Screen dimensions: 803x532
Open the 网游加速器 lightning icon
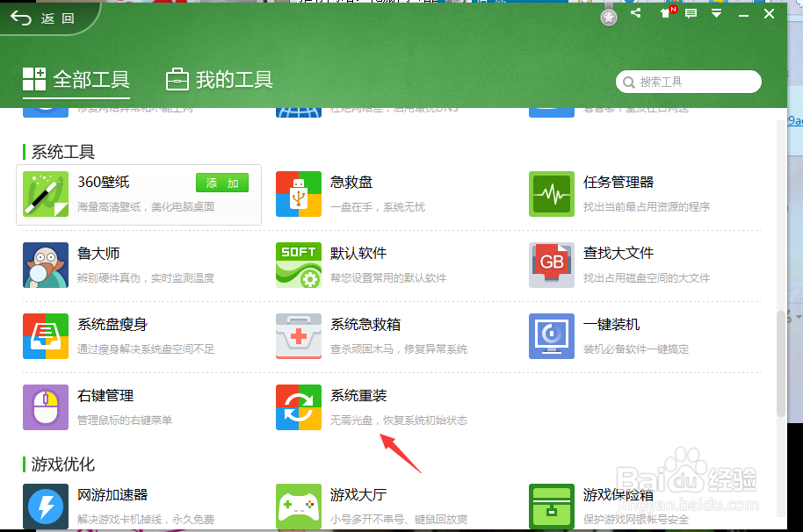pyautogui.click(x=46, y=507)
